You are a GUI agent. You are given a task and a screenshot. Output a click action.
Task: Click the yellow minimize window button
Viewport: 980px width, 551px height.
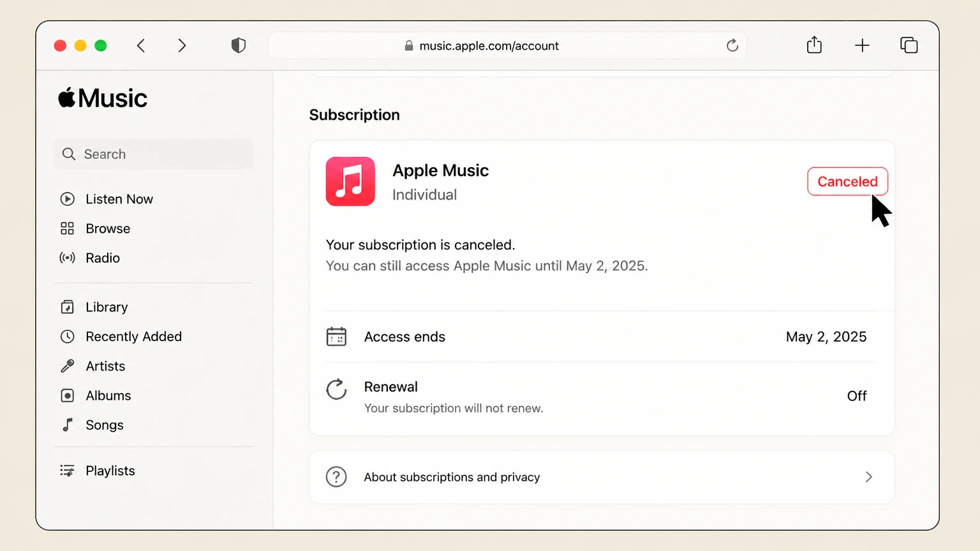click(80, 45)
